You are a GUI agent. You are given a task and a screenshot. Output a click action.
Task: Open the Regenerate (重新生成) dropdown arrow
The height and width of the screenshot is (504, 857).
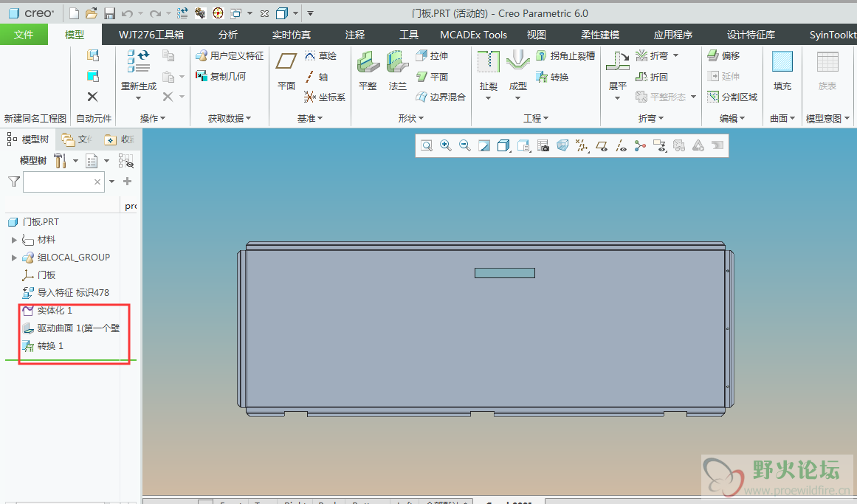point(138,98)
